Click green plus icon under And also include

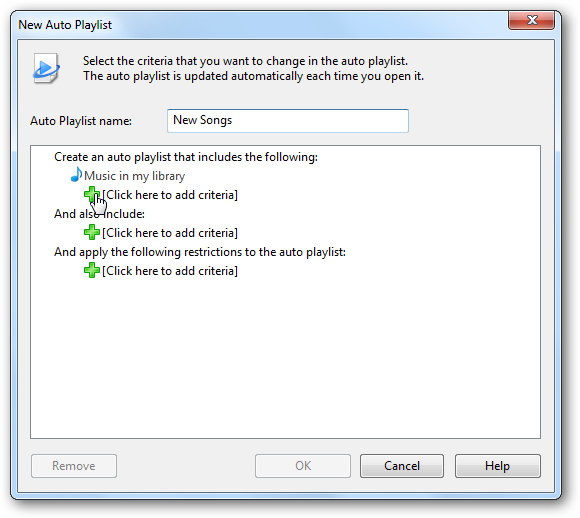pyautogui.click(x=91, y=233)
